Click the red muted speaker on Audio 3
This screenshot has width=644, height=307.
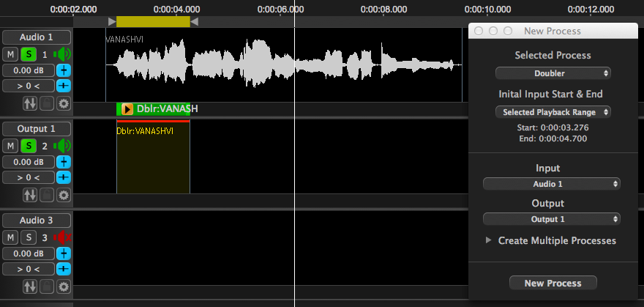(63, 237)
